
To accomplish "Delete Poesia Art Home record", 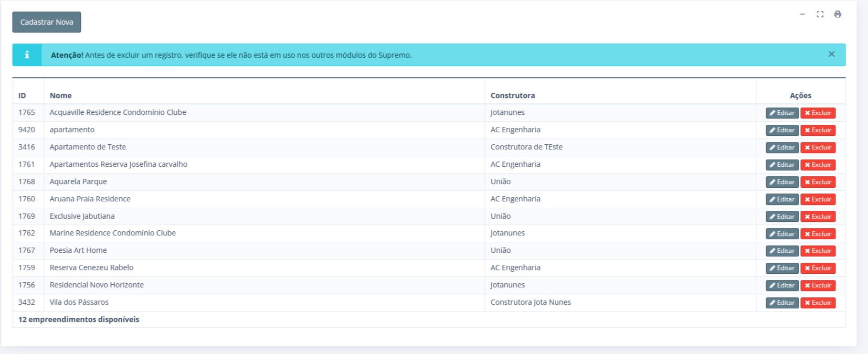I will pos(818,251).
